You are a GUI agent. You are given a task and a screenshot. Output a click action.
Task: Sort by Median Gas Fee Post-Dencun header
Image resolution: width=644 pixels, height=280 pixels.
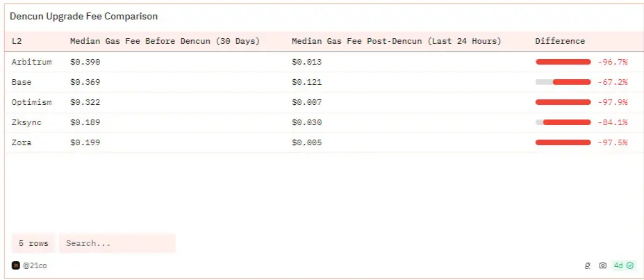tap(397, 41)
